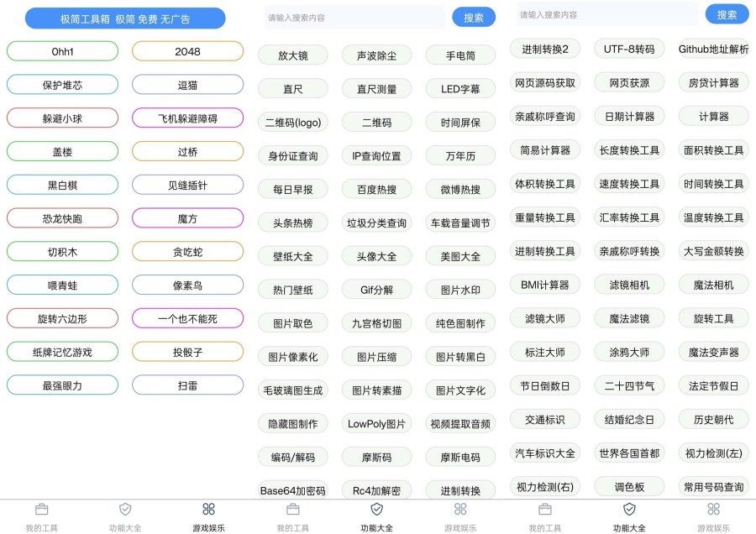Click the search input field above 放大镜
Viewport: 756px width, 534px height.
point(353,18)
